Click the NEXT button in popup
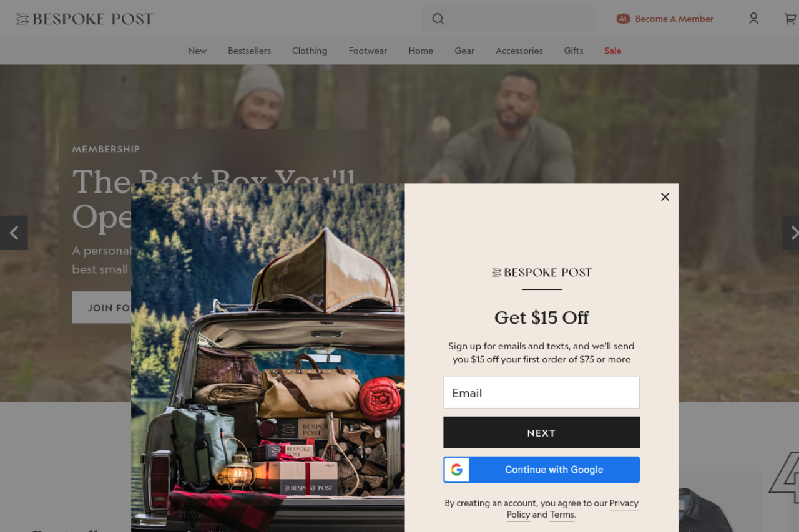The height and width of the screenshot is (532, 799). tap(542, 433)
